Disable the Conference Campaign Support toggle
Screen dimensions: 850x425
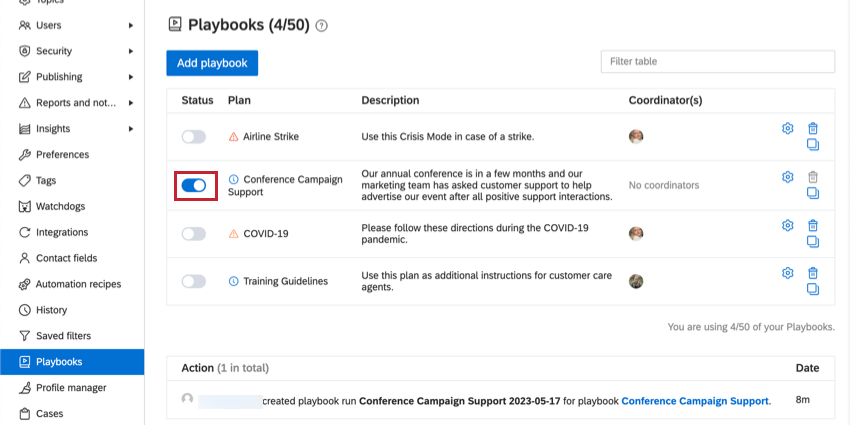click(x=194, y=185)
